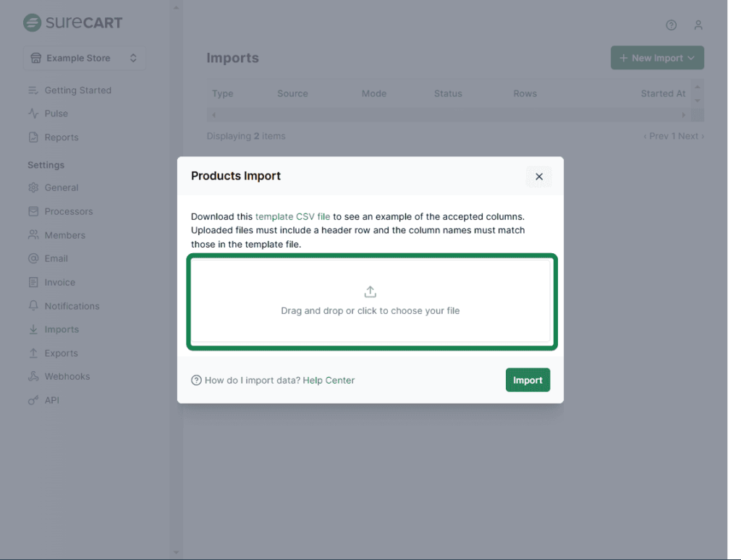Click the Webhooks sidebar icon

point(33,376)
